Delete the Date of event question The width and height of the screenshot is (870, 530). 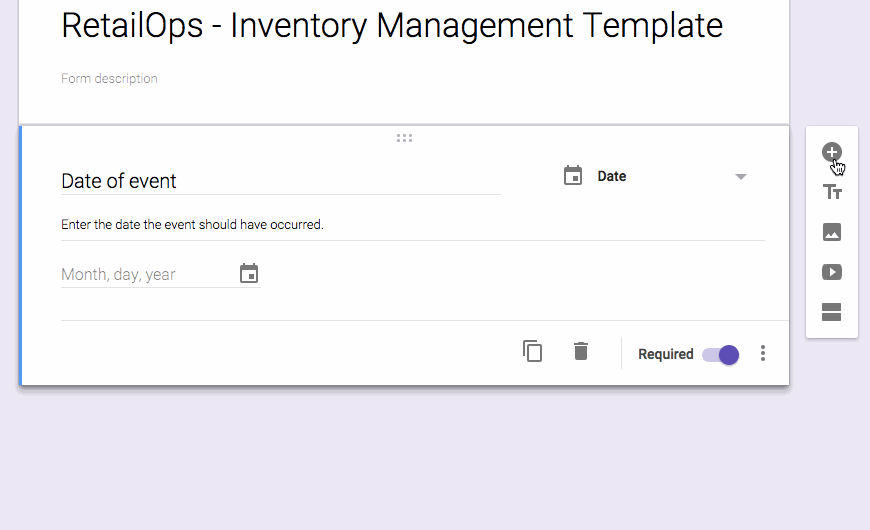[581, 351]
